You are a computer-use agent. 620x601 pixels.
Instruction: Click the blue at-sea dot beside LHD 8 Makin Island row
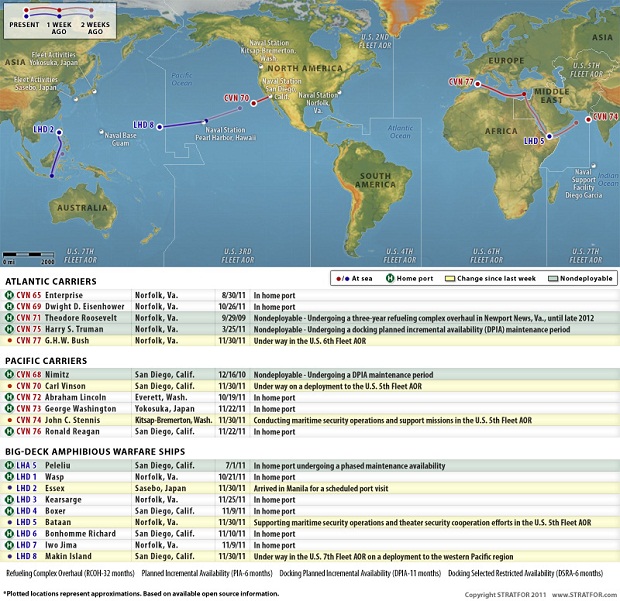pyautogui.click(x=10, y=556)
